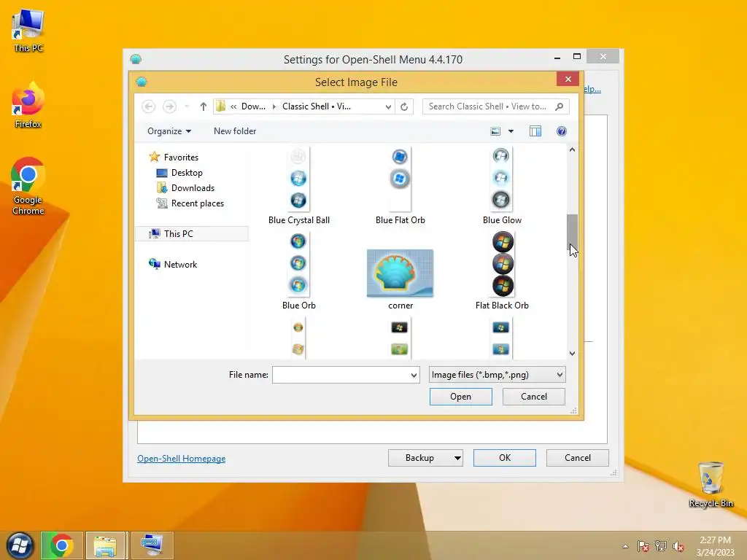The image size is (747, 560).
Task: Open the Start button orb
Action: [20, 545]
